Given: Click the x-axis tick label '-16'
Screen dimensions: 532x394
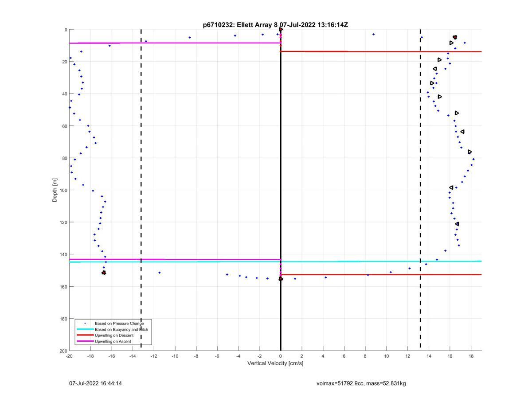Looking at the screenshot, I should 112,356.
